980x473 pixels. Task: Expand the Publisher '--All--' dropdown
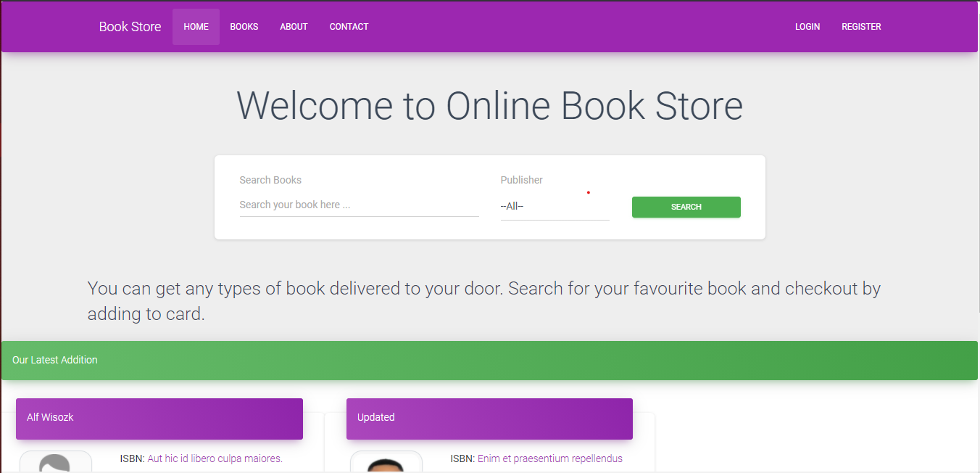click(555, 207)
